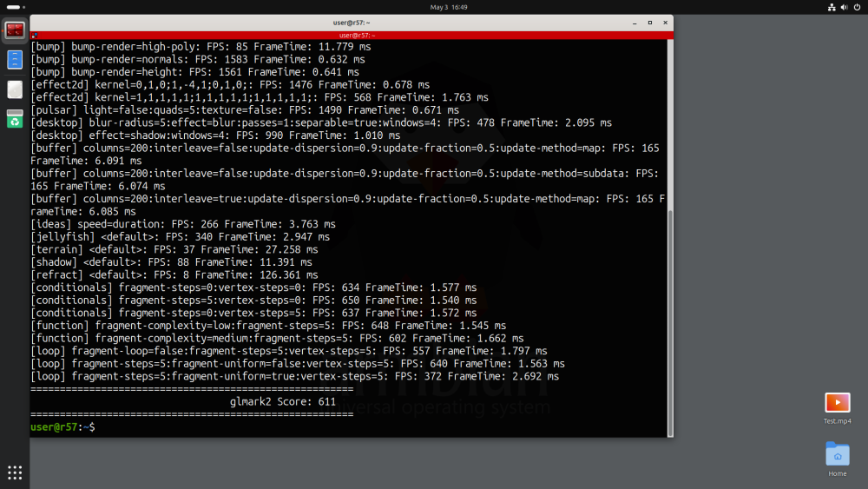Select the Home folder on desktop
868x489 pixels.
coord(837,459)
